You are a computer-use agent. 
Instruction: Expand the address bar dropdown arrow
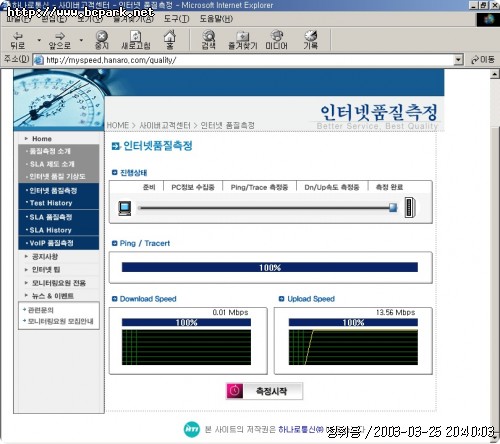pyautogui.click(x=459, y=60)
